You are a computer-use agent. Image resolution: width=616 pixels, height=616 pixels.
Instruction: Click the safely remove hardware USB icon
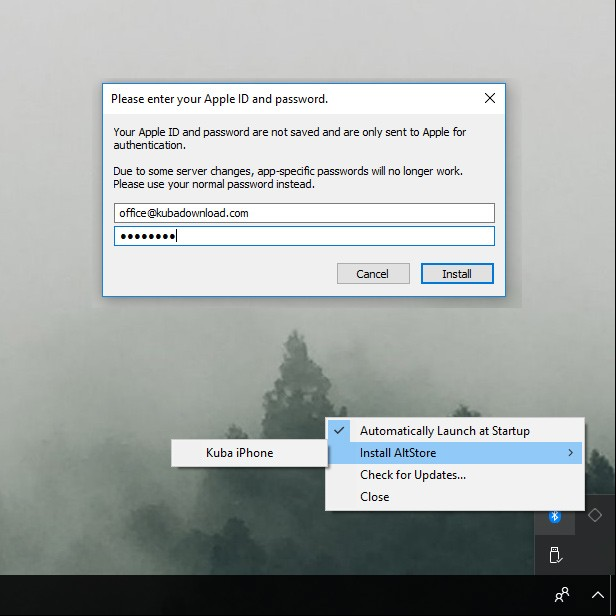(x=555, y=555)
